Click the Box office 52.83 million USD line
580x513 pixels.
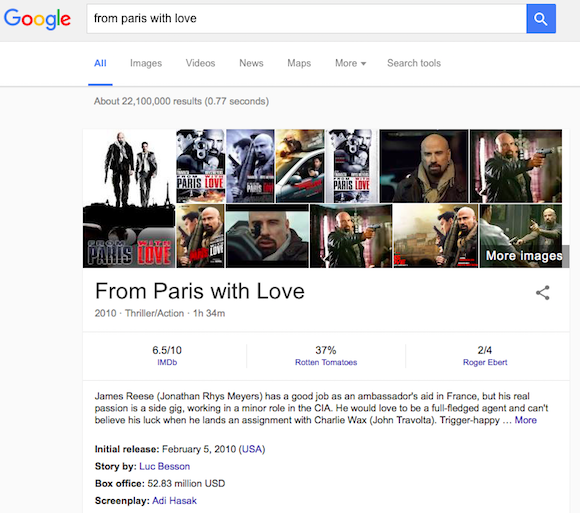(160, 483)
